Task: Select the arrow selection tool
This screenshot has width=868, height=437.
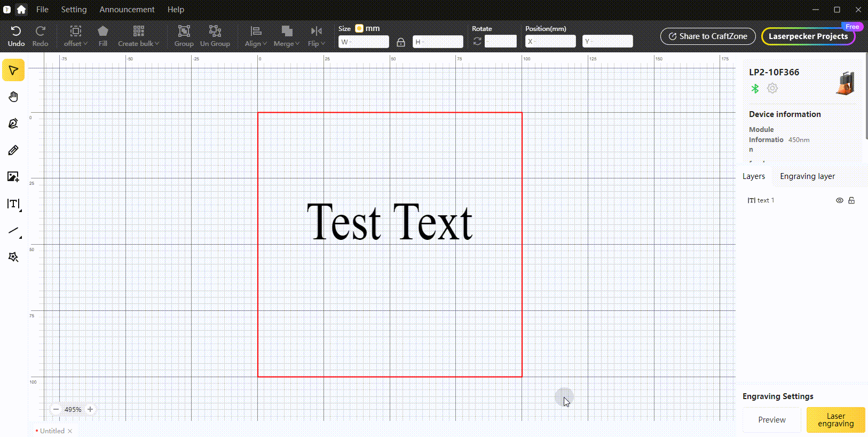Action: (x=13, y=71)
